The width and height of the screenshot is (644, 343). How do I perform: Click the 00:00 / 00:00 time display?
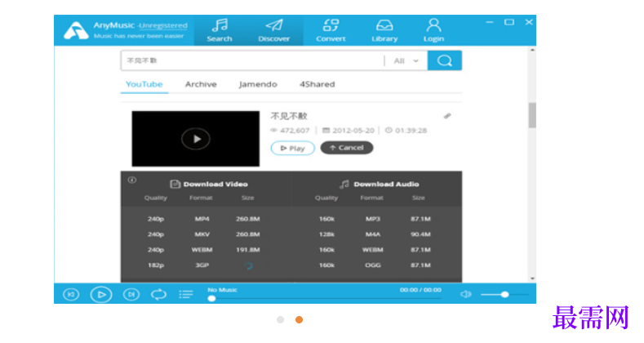coord(420,290)
